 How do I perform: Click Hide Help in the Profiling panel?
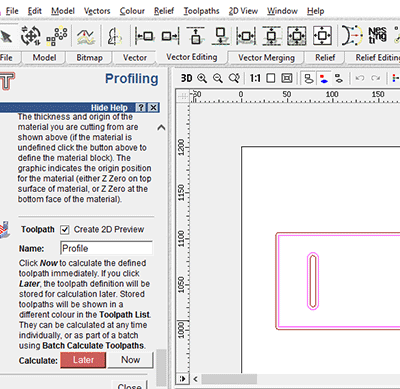click(109, 108)
